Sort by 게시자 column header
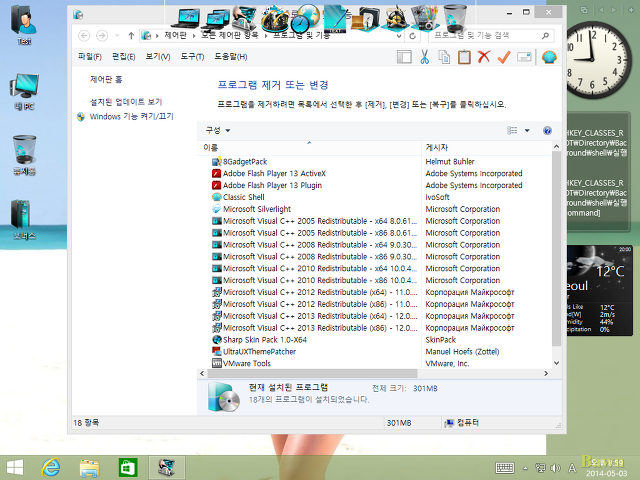This screenshot has width=640, height=480. pyautogui.click(x=486, y=148)
